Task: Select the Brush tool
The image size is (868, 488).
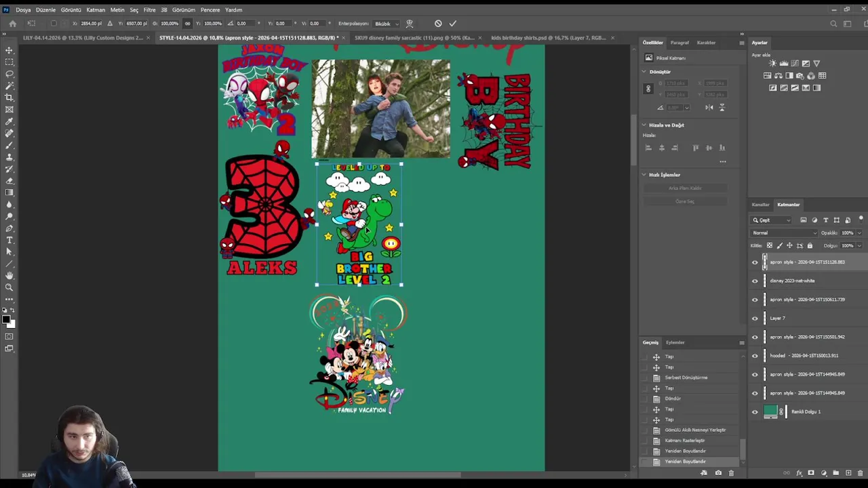Action: (x=9, y=145)
